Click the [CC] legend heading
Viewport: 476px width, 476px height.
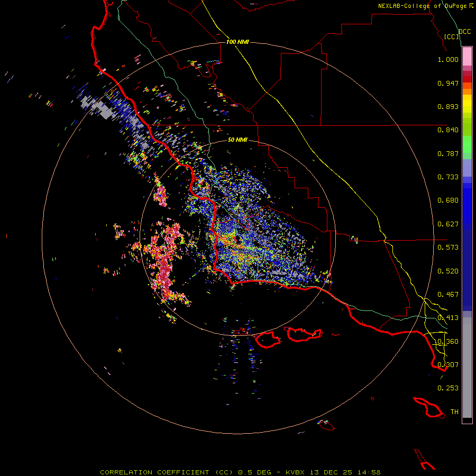click(452, 36)
